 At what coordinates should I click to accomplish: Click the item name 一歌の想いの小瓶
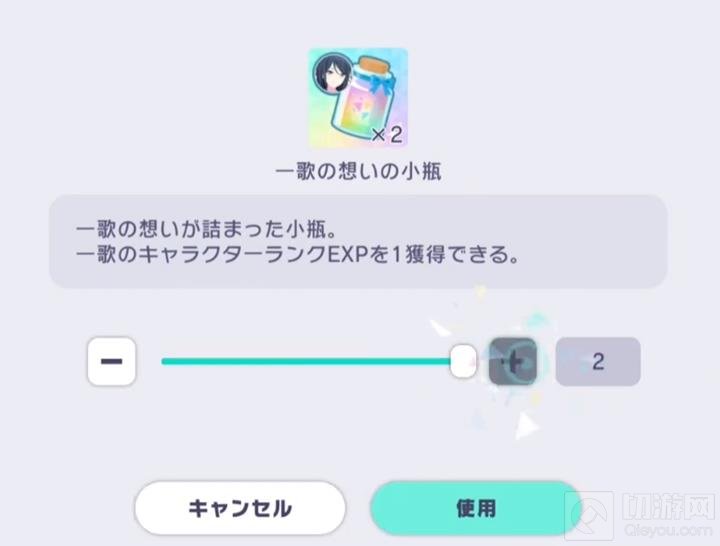358,171
